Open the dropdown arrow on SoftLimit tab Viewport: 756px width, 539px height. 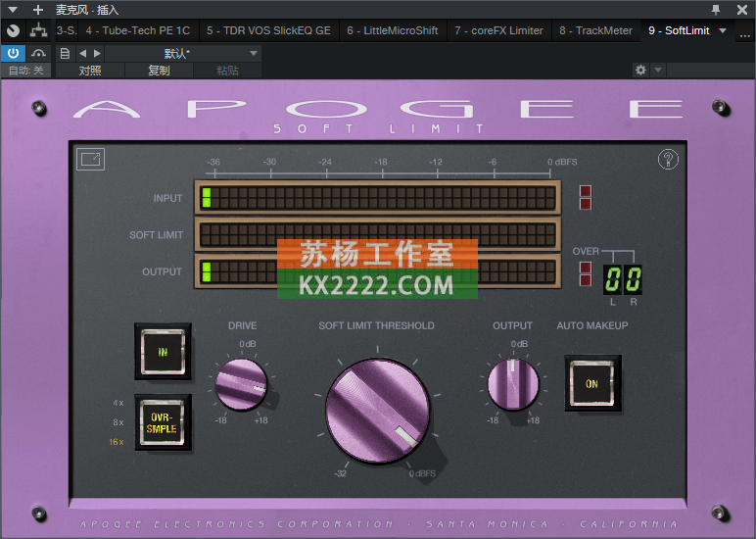pos(723,31)
